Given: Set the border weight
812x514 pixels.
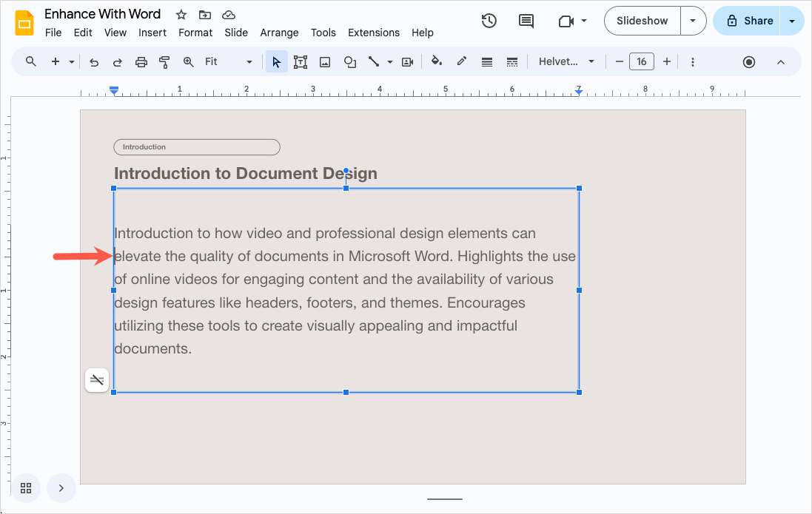Looking at the screenshot, I should (487, 62).
